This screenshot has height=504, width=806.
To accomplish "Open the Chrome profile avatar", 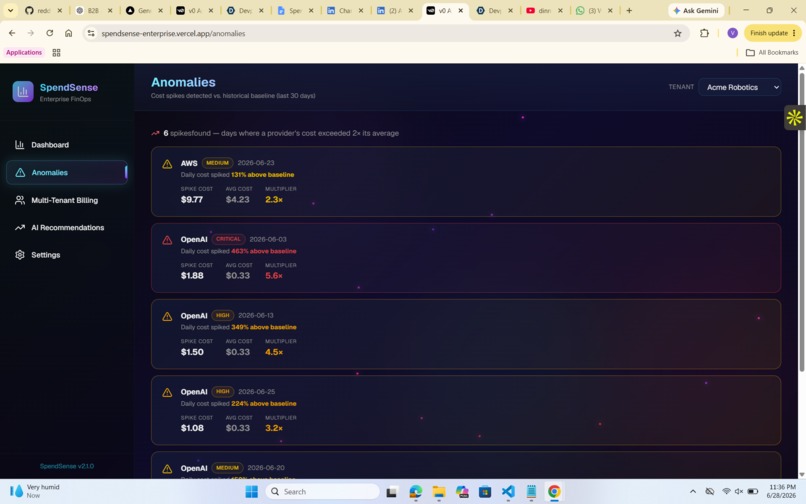I will click(x=732, y=33).
